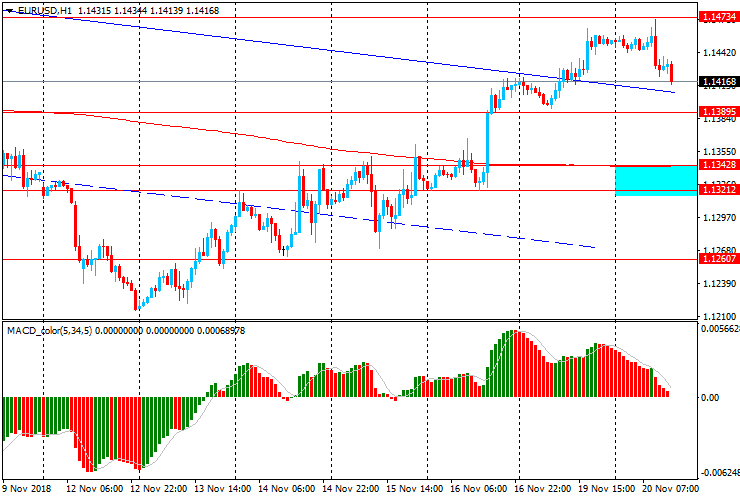
Task: Click the MACD 0.00 scale value
Action: (x=710, y=398)
